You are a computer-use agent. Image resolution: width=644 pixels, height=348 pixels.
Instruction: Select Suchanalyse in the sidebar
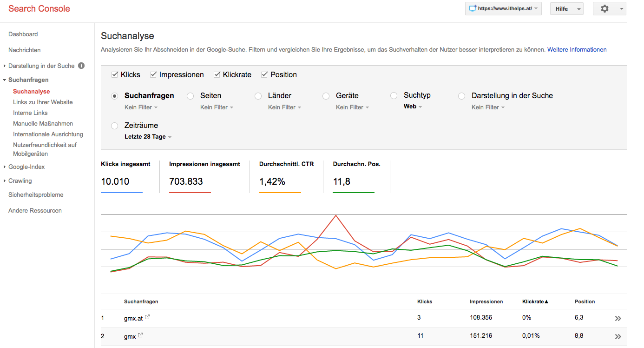[x=32, y=91]
